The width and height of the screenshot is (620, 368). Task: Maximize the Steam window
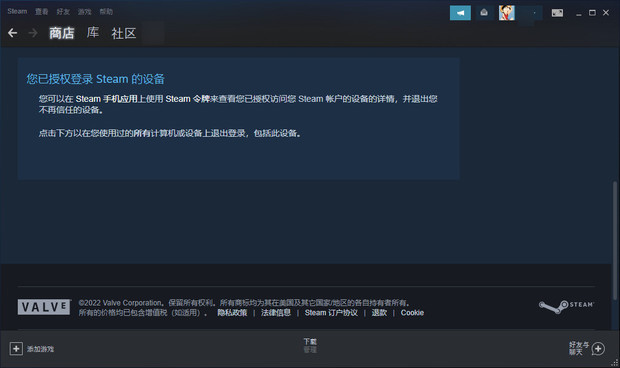tap(592, 13)
